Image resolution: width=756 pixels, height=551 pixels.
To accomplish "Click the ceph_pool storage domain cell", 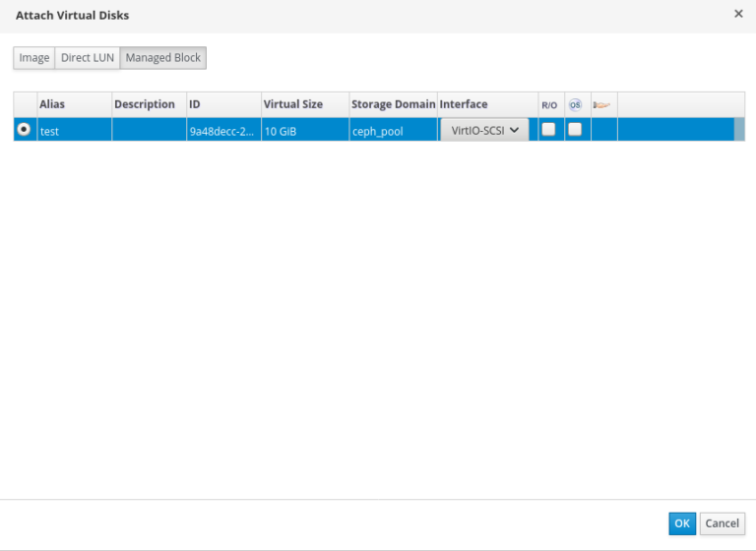I will click(x=378, y=131).
